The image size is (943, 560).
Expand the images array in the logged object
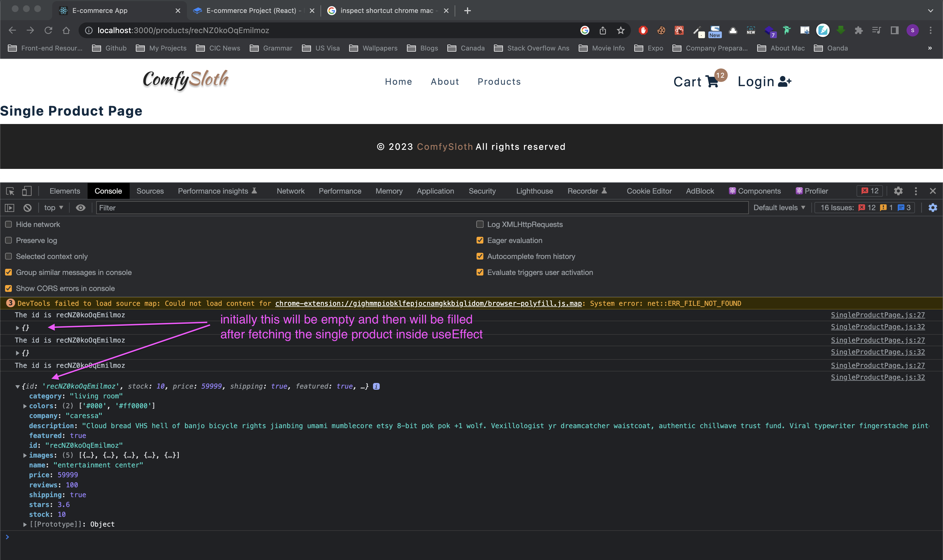tap(25, 455)
